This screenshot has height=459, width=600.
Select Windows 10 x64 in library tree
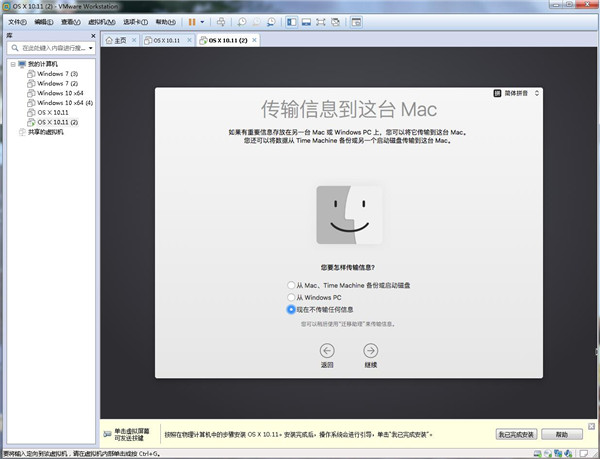coord(60,93)
